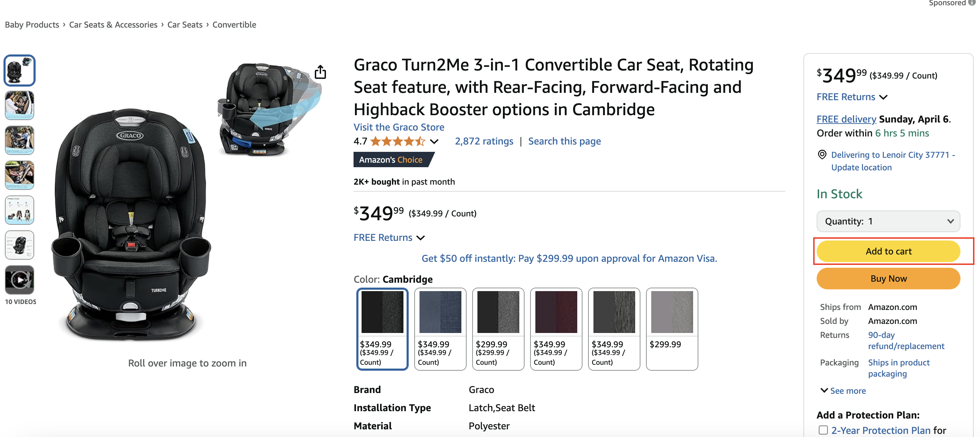Open the Convertible breadcrumb category

(234, 25)
